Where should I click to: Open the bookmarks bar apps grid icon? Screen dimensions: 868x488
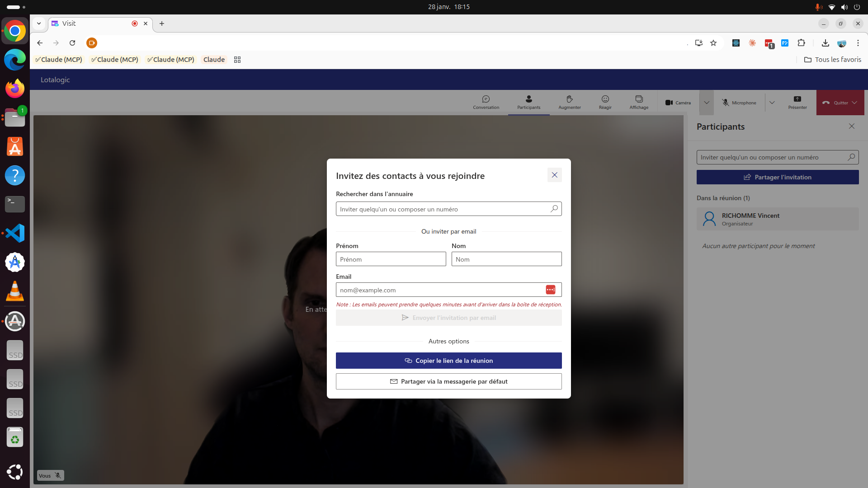[237, 60]
